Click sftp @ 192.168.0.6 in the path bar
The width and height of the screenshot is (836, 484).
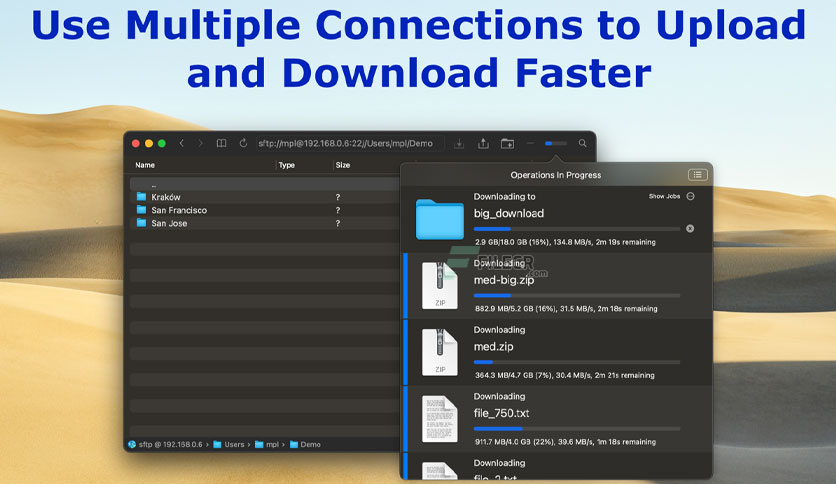171,445
